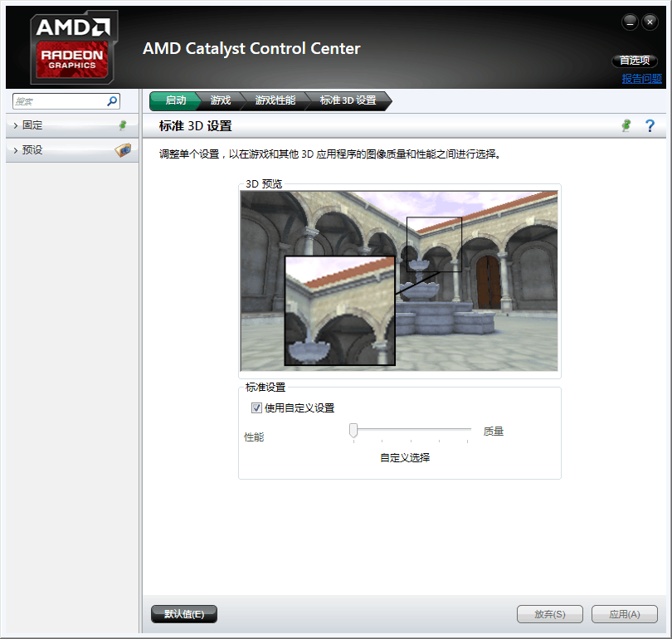Toggle the 使用自定义设置 checkbox
This screenshot has height=639, width=672.
[x=256, y=407]
